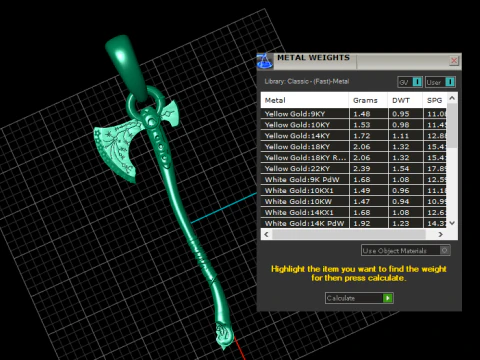Click the right arrow of horizontal scrollbar
Screen dimensions: 480x360
tap(441, 234)
